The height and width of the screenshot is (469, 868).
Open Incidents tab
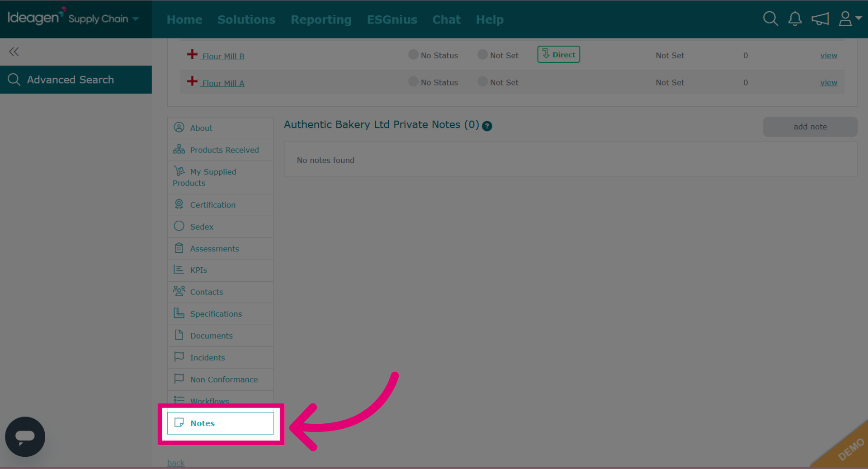coord(221,358)
